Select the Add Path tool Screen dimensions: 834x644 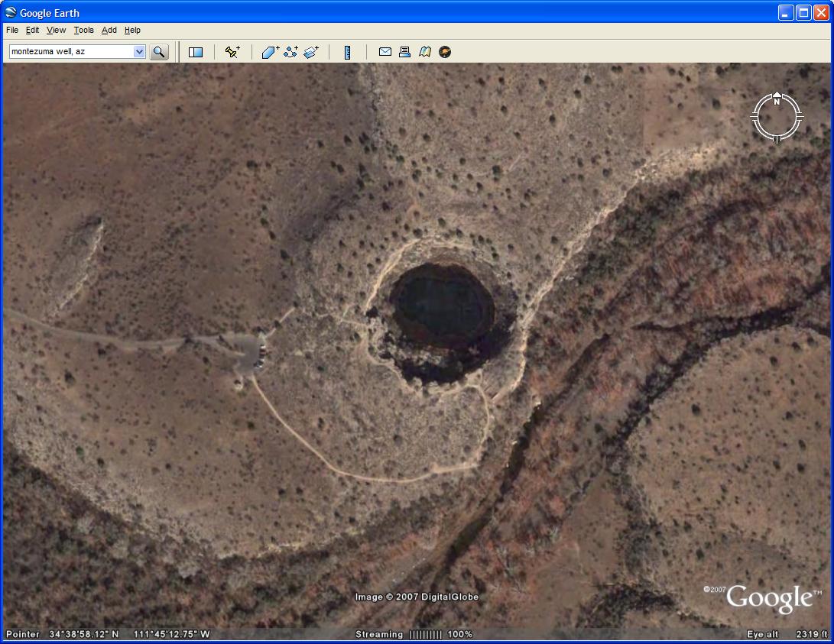click(290, 52)
